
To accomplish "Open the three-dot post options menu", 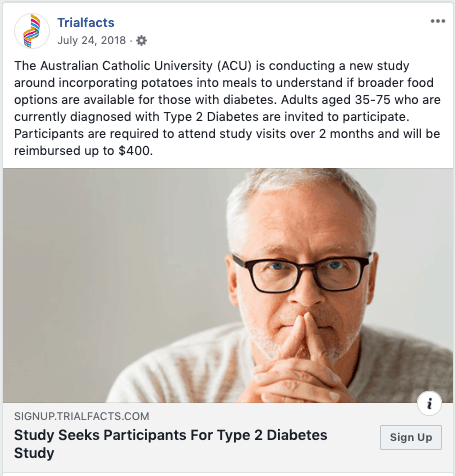I will tap(438, 21).
